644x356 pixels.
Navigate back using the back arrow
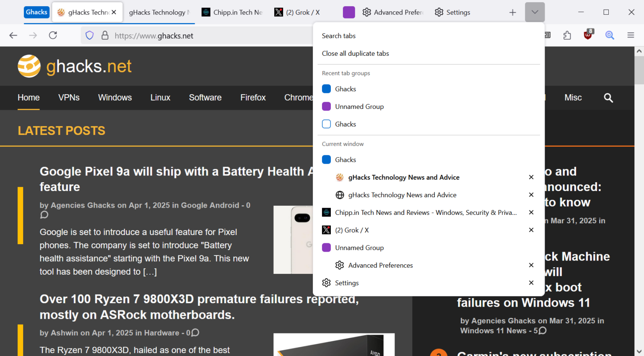[x=13, y=35]
